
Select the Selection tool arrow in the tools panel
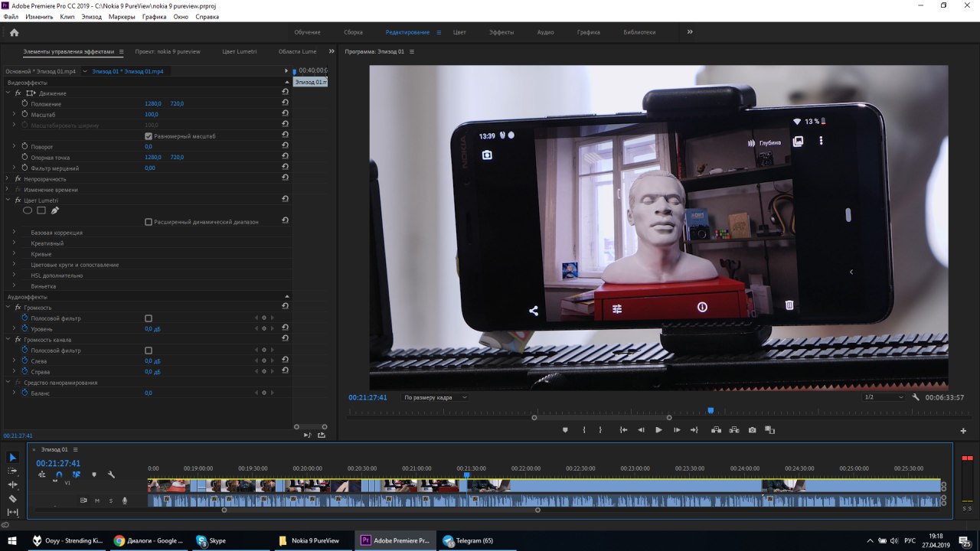click(x=12, y=458)
